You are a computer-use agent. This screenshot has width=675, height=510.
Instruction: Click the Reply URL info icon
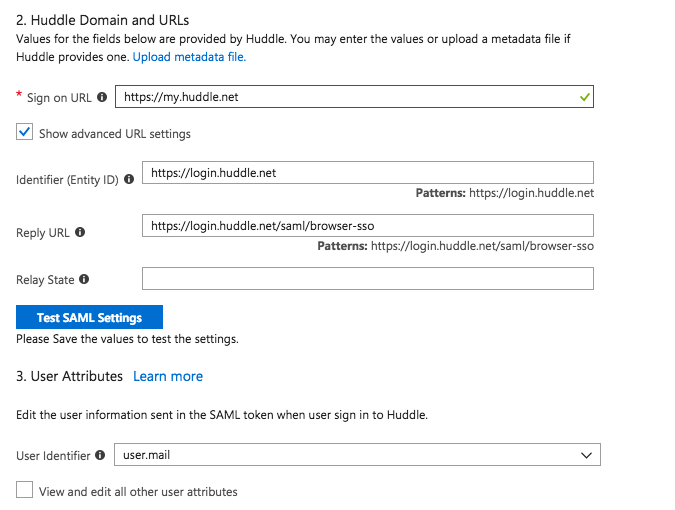click(80, 232)
